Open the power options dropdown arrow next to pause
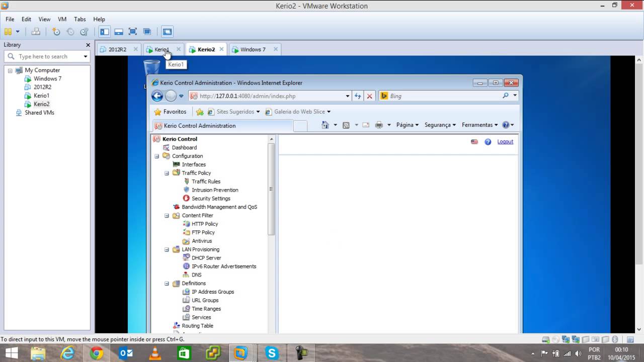 point(18,32)
